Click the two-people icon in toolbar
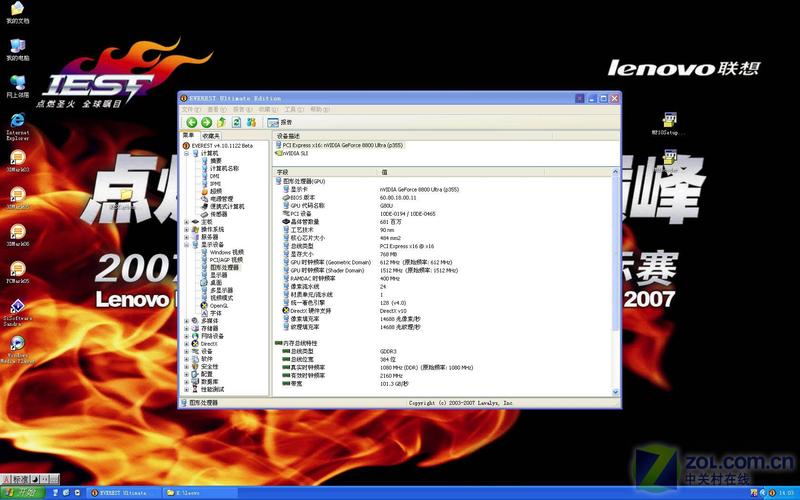The width and height of the screenshot is (800, 500). (x=251, y=122)
